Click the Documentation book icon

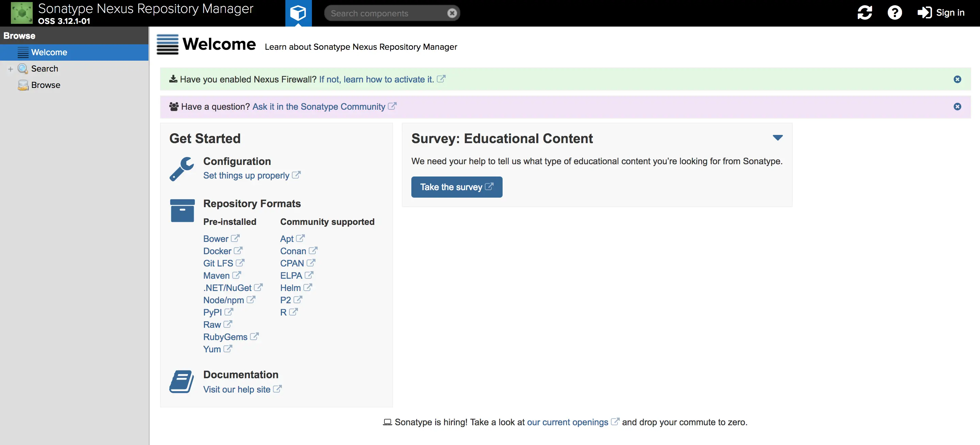tap(181, 381)
